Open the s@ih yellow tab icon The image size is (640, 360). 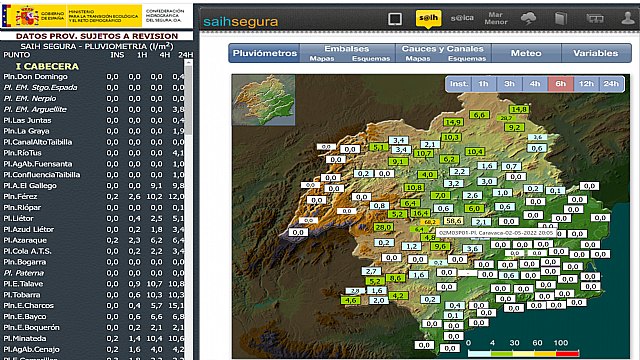[x=428, y=18]
